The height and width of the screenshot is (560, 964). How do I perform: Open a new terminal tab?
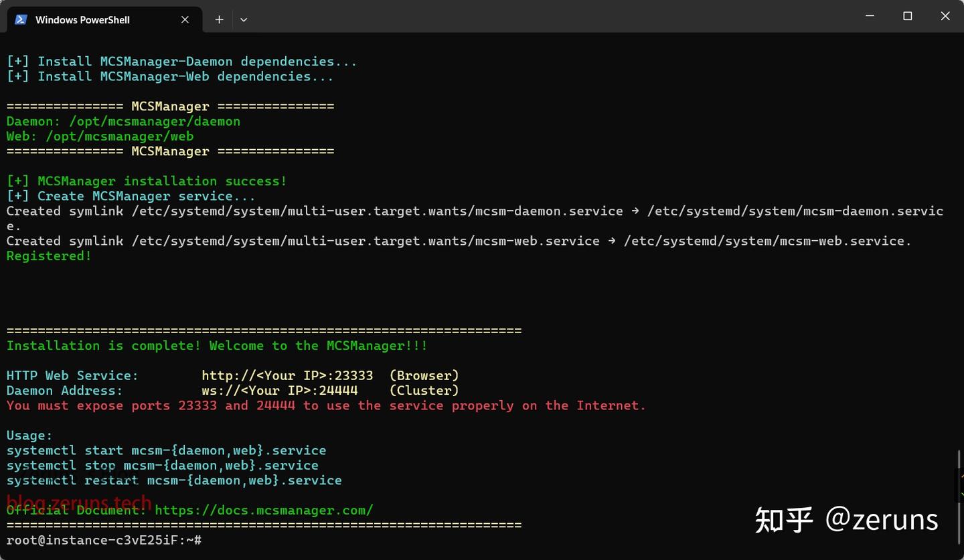pos(219,19)
